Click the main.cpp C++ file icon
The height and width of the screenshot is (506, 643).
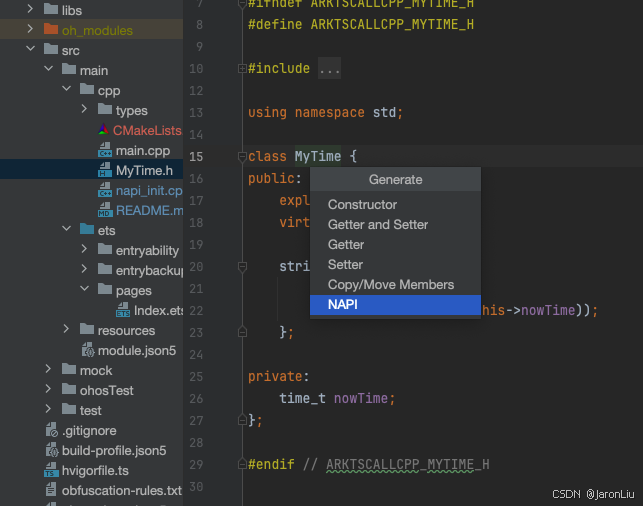pyautogui.click(x=105, y=150)
